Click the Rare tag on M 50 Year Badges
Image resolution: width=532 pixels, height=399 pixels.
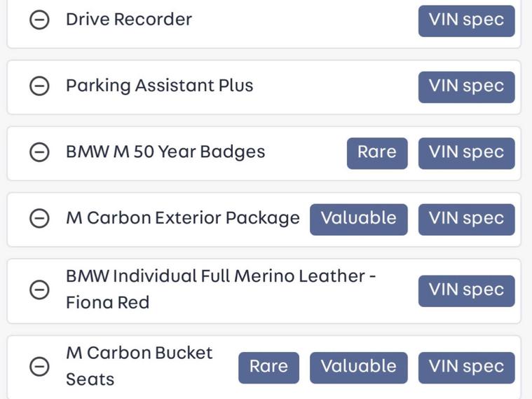pos(376,152)
